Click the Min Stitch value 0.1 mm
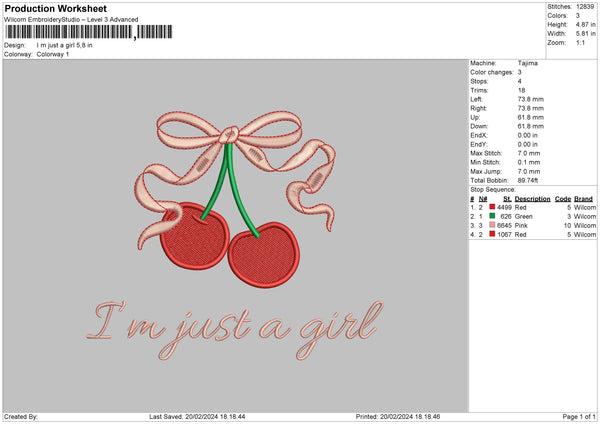Screen dimensions: 600x424 (x=529, y=162)
